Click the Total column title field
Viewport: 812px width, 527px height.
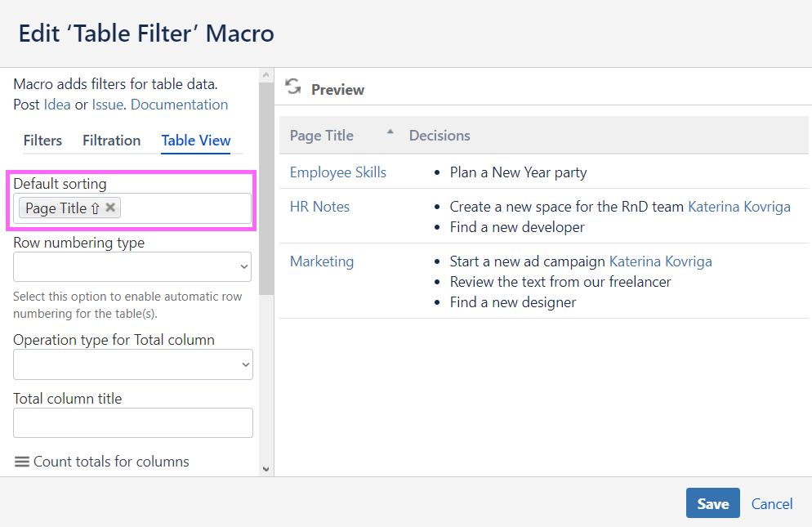pos(133,423)
